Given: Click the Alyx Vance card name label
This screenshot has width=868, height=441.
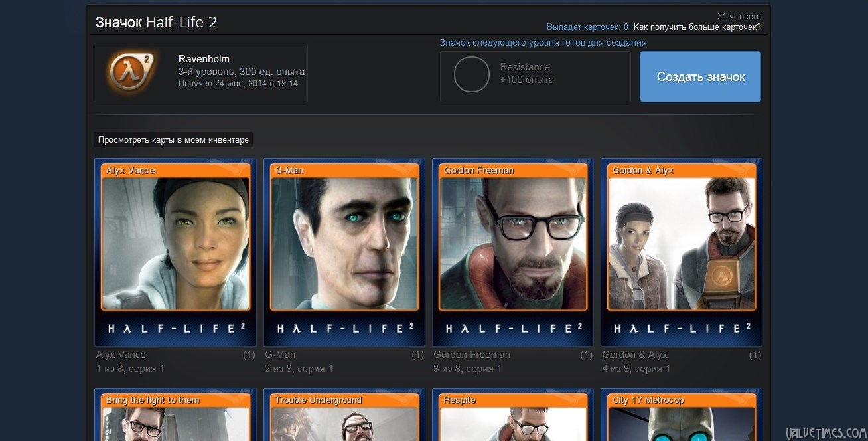Looking at the screenshot, I should [121, 355].
